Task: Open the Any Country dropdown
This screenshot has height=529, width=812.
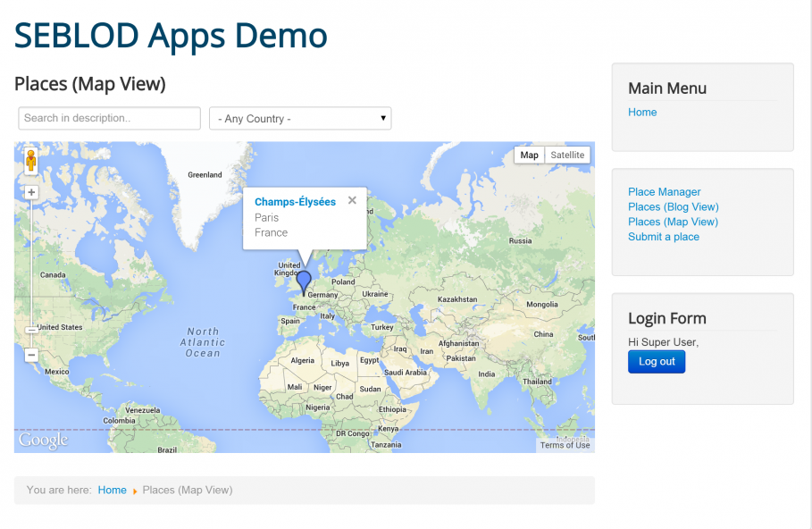Action: [300, 119]
